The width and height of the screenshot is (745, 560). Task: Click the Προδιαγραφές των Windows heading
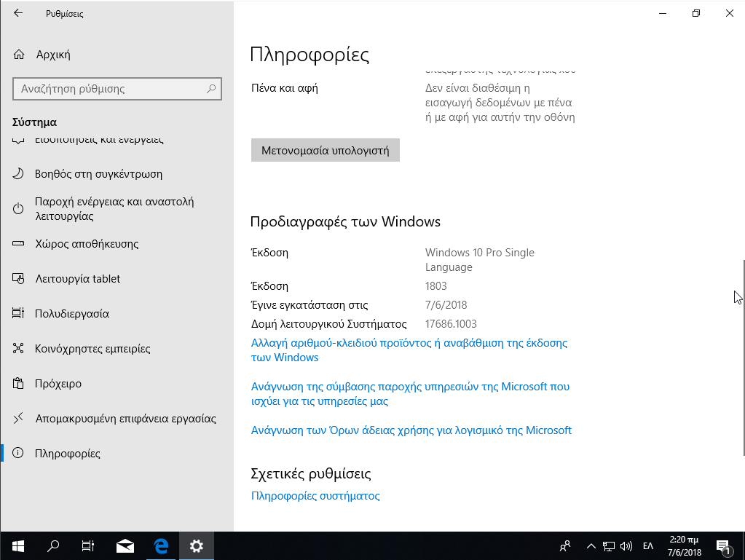click(x=345, y=222)
